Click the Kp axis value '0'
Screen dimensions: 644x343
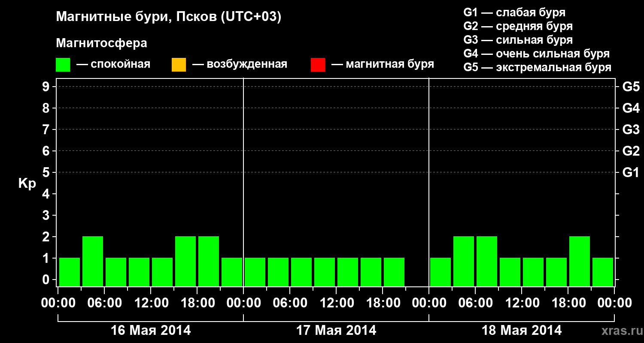tap(47, 280)
